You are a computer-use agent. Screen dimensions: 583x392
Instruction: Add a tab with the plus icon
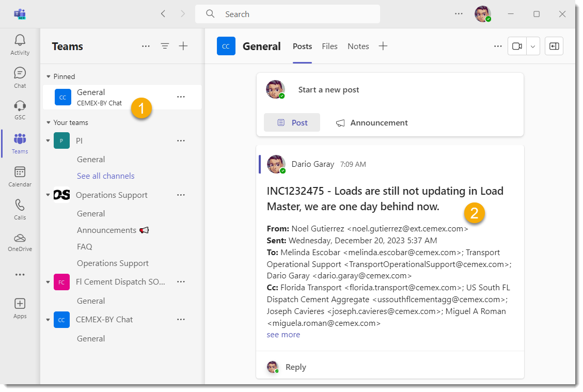tap(383, 46)
